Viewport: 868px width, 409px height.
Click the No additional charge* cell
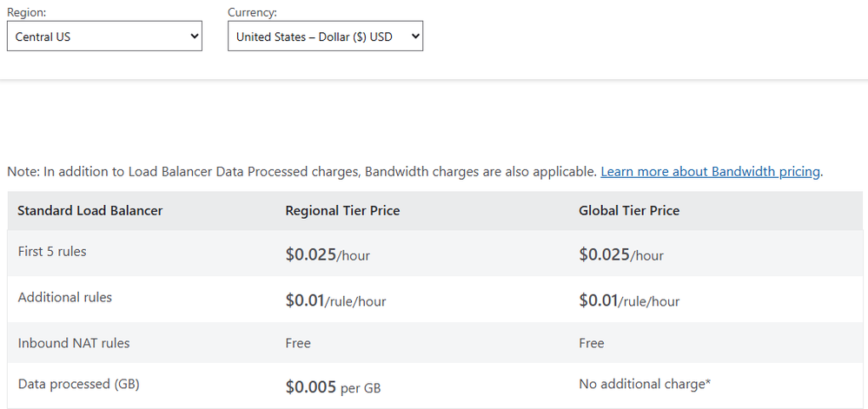(x=645, y=385)
